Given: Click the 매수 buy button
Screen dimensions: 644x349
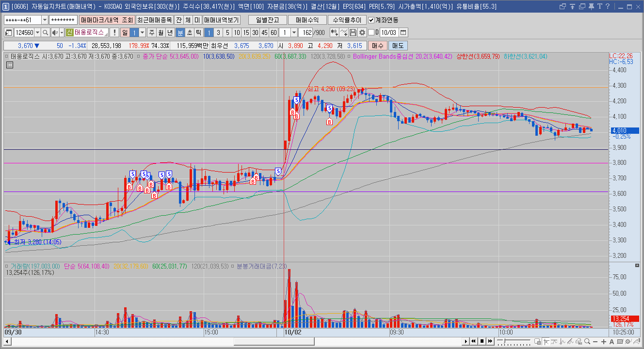Looking at the screenshot, I should (x=377, y=46).
